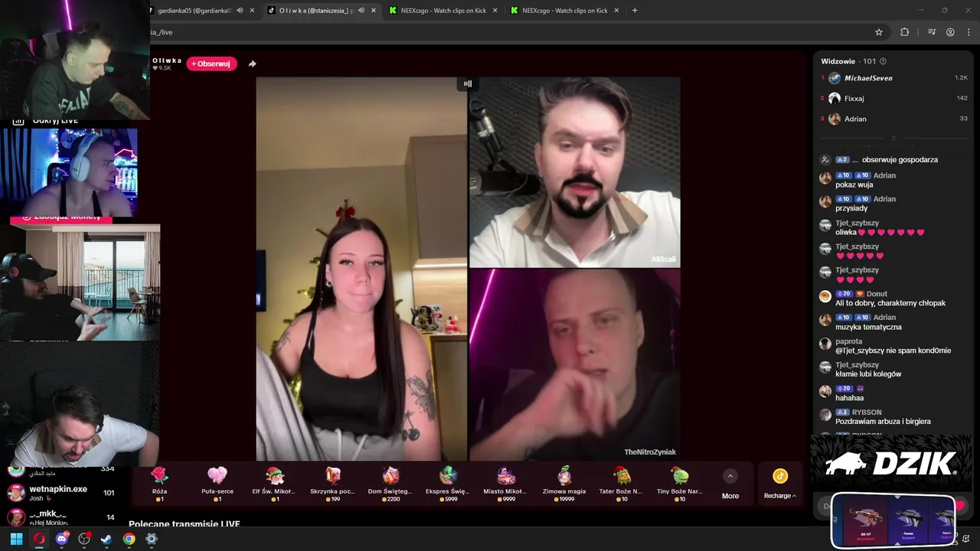Click the 'Ali to dobry, charakterny chłopak' comment

tap(890, 303)
